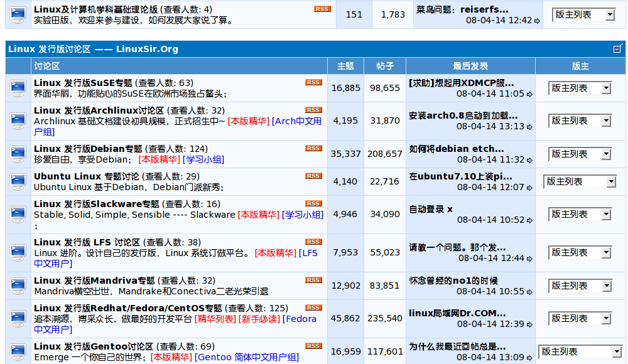Open last post '[求助]想起用XDMCP服...'
Image resolution: width=628 pixels, height=364 pixels.
coord(462,83)
